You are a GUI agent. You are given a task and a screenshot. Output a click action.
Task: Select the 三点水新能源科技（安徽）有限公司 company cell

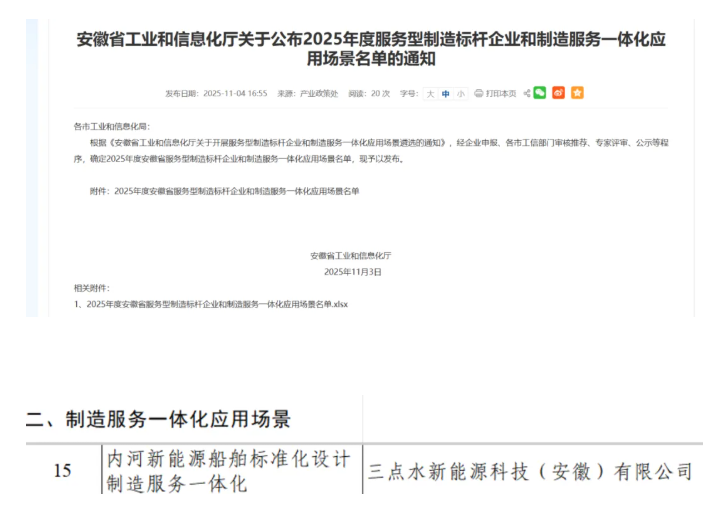530,470
